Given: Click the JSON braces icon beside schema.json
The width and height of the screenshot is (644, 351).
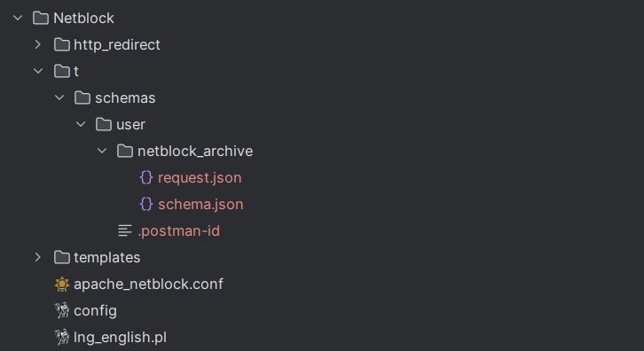Looking at the screenshot, I should click(x=146, y=204).
